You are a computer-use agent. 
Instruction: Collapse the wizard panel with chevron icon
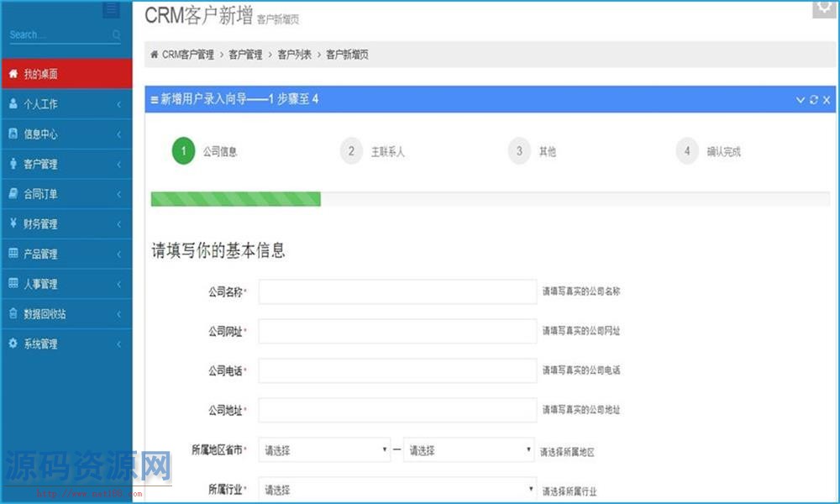[801, 100]
